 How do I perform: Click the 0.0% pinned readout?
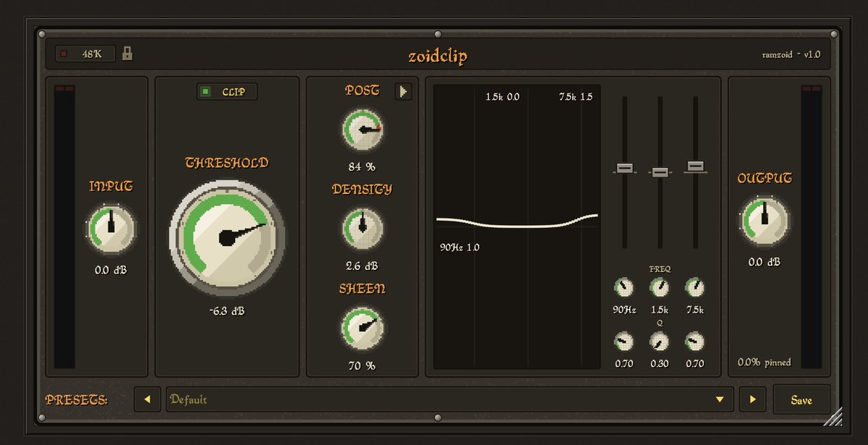[765, 362]
